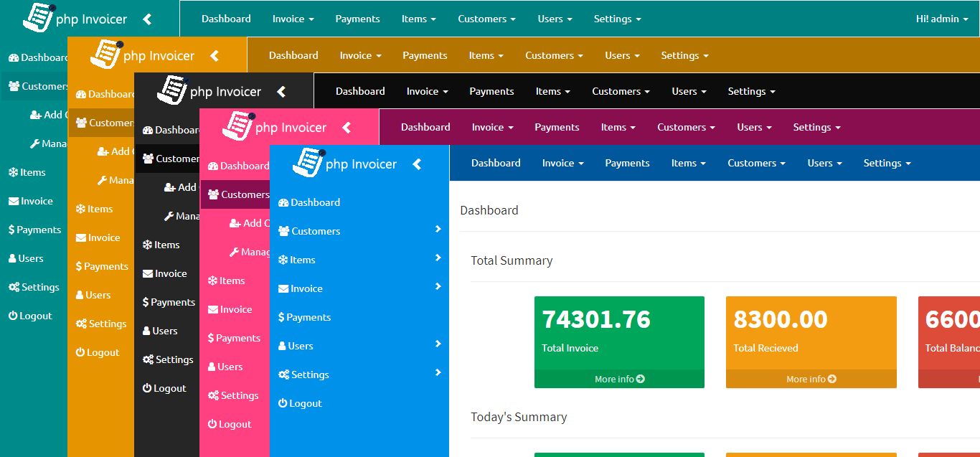
Task: Click the php Invoicer logo in black header
Action: [209, 90]
